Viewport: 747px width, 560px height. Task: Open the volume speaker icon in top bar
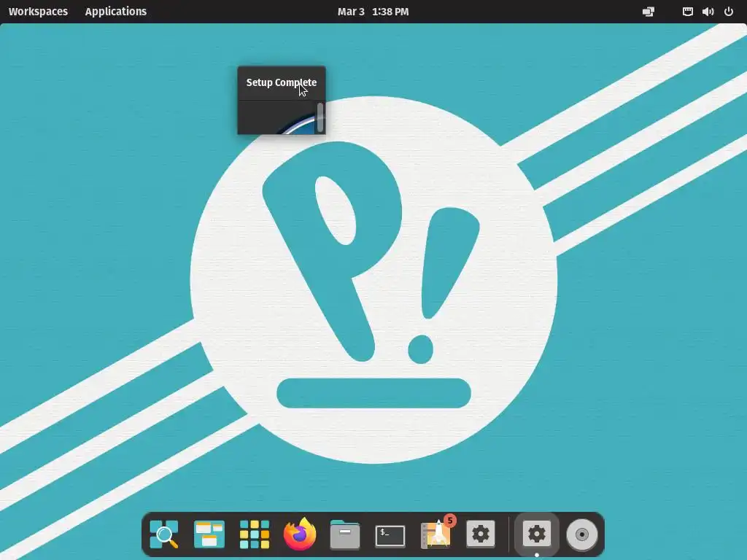coord(708,12)
